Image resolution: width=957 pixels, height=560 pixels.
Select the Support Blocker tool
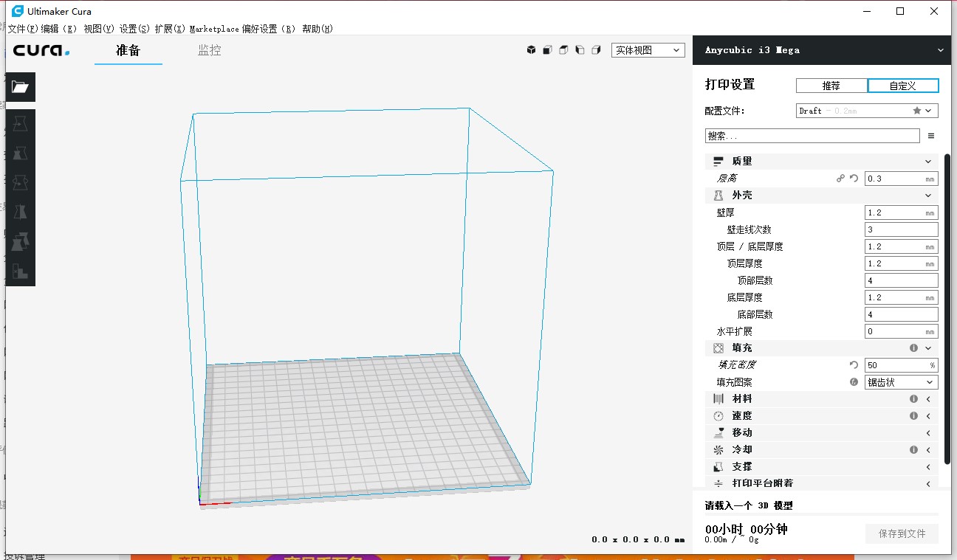point(20,271)
